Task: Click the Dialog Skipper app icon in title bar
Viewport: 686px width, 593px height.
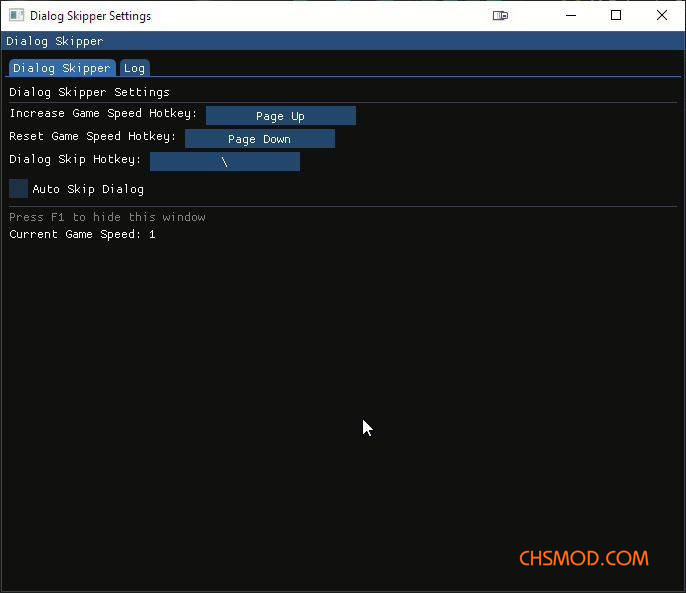Action: [16, 16]
